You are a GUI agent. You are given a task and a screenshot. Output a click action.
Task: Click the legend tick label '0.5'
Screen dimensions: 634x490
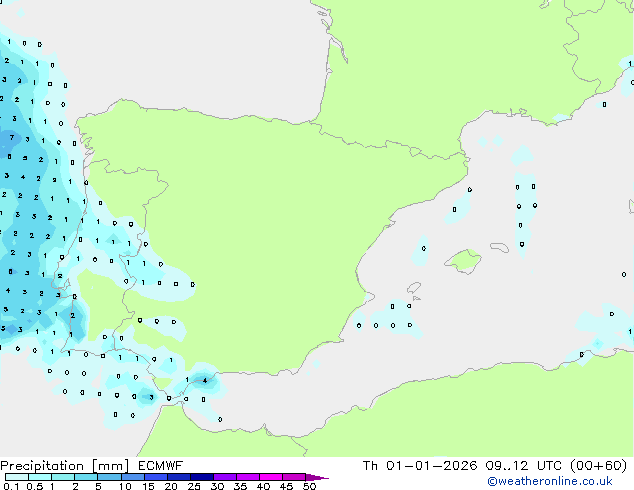coord(35,486)
